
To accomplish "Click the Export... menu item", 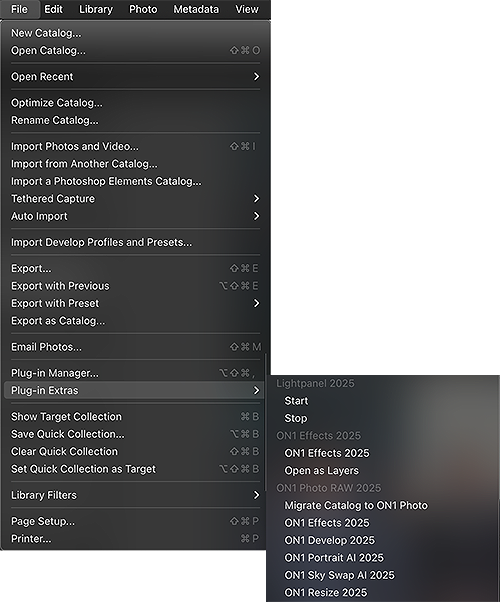I will click(x=135, y=268).
